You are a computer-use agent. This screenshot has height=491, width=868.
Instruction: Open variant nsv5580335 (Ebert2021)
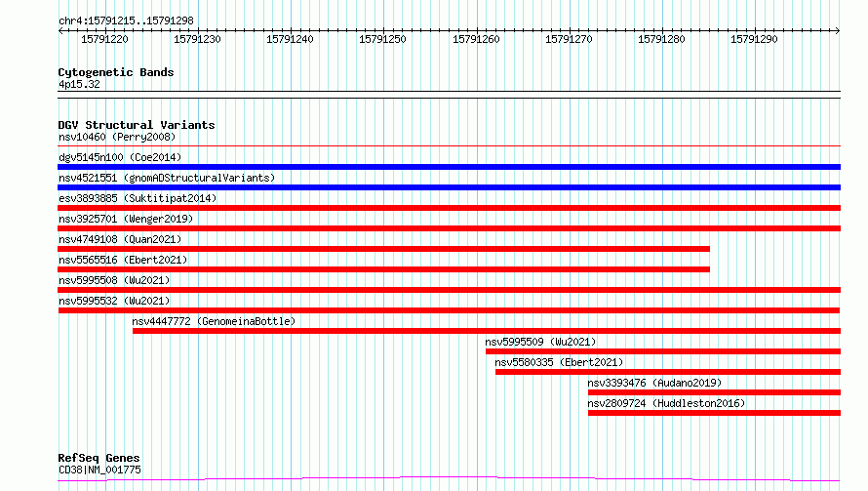559,362
